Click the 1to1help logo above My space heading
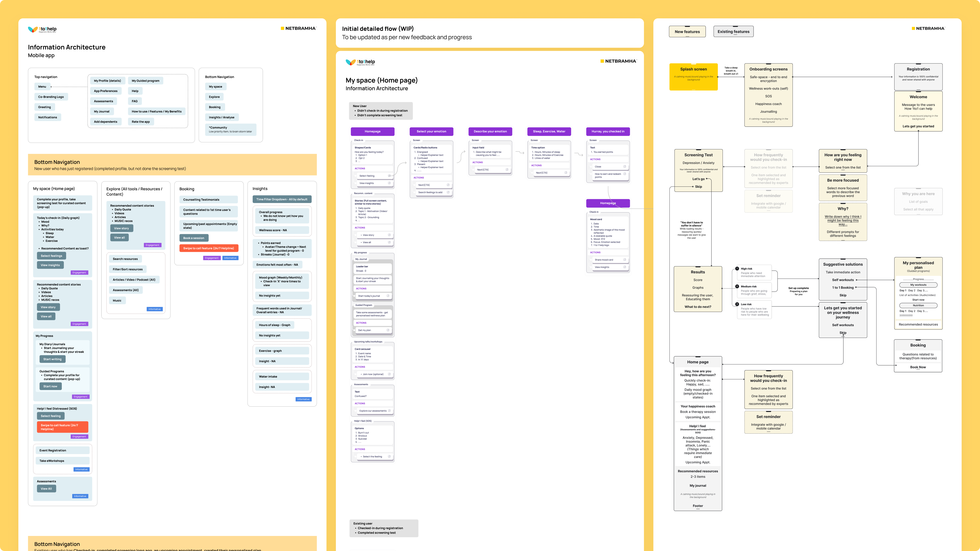 click(360, 62)
